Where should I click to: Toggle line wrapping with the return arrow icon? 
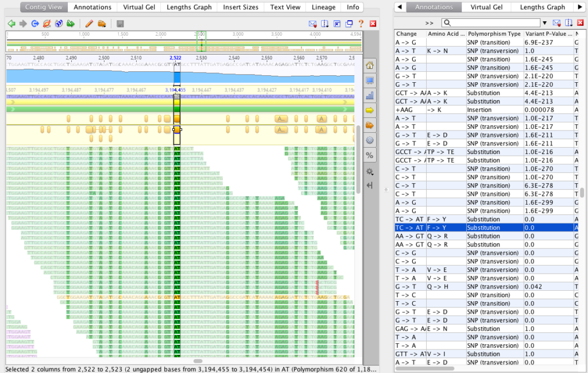(370, 184)
